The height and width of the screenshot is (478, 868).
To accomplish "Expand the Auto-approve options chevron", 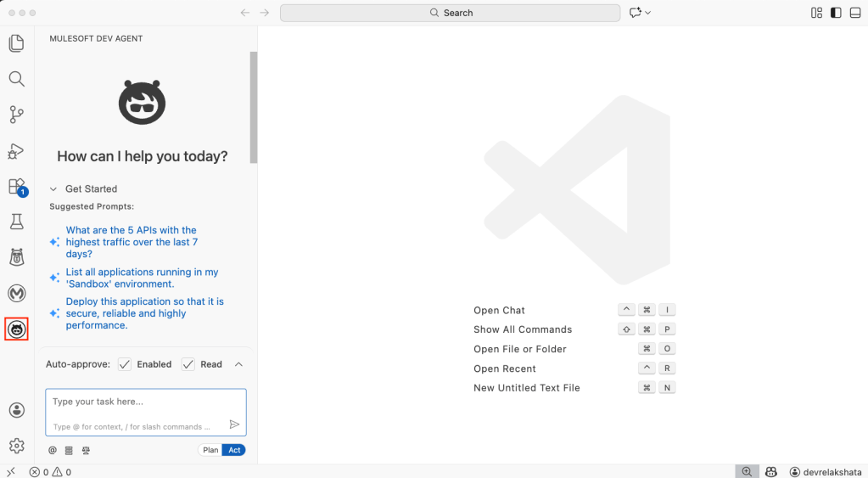I will coord(238,364).
